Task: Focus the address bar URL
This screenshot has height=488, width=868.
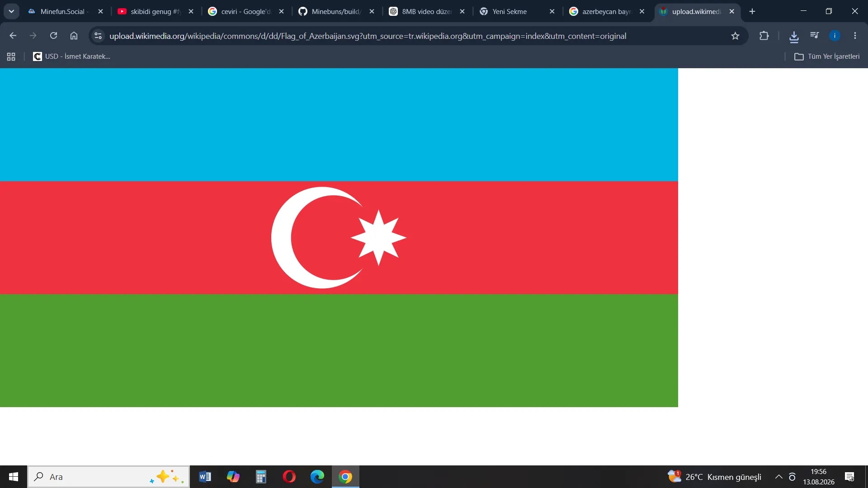Action: point(368,36)
